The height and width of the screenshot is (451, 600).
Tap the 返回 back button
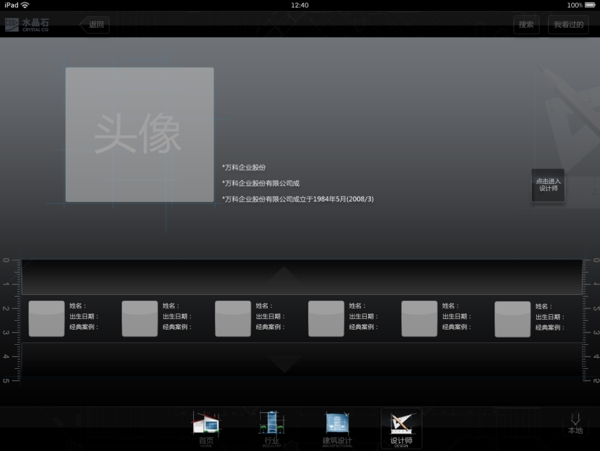click(95, 25)
